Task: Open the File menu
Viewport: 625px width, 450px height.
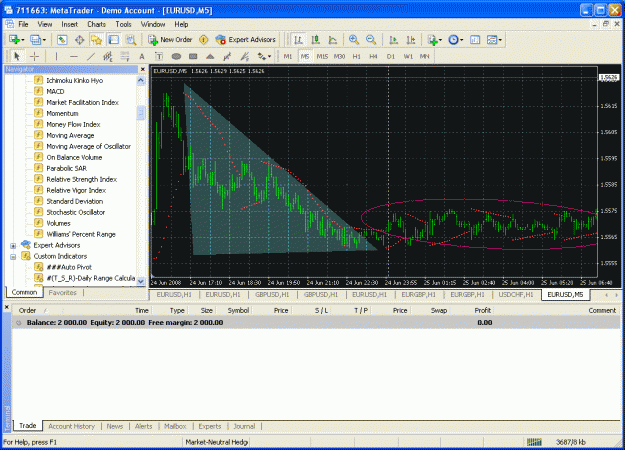Action: click(x=23, y=24)
